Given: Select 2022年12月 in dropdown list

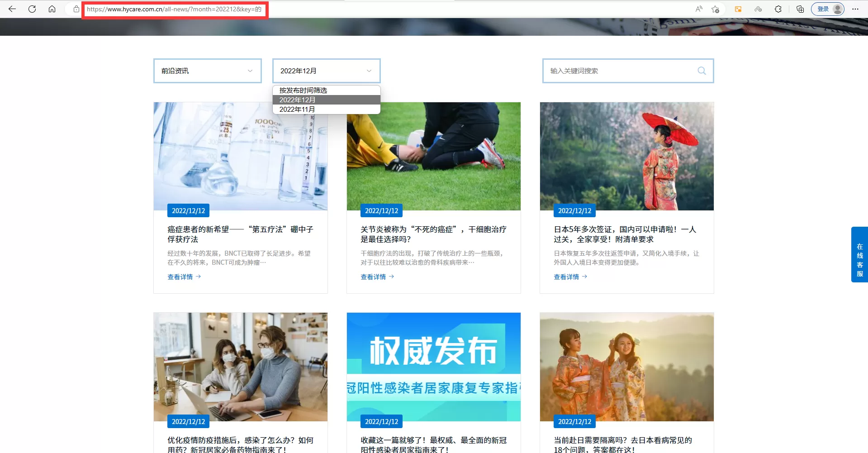Looking at the screenshot, I should point(297,100).
